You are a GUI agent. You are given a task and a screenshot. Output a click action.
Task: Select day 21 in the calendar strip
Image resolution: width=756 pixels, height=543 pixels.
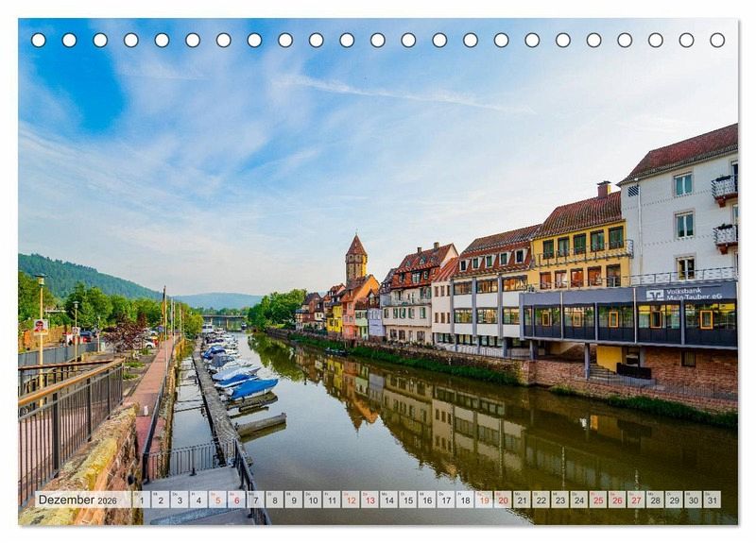point(523,500)
